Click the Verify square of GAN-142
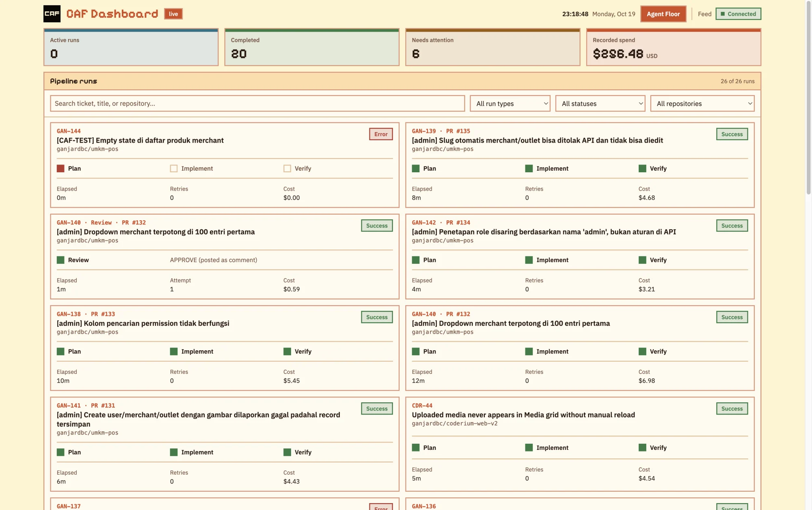The image size is (812, 510). 642,260
